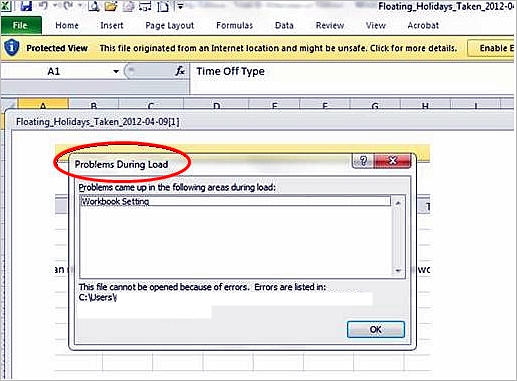Click the 'Protected View' label
Image resolution: width=517 pixels, height=381 pixels.
click(x=57, y=48)
